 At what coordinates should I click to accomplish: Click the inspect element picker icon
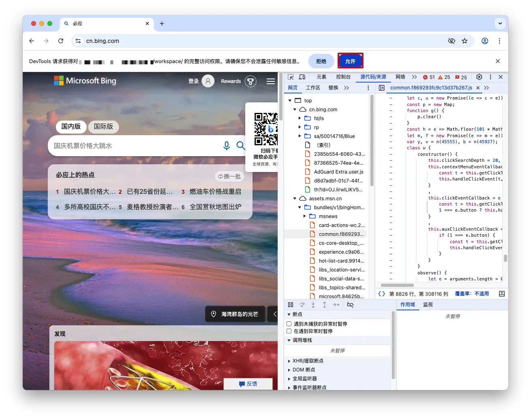tap(291, 77)
